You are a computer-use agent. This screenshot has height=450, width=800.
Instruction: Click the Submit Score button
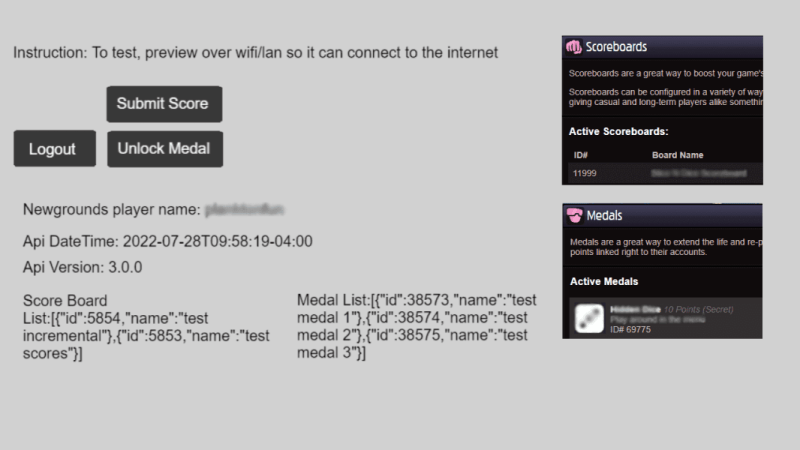pos(164,104)
